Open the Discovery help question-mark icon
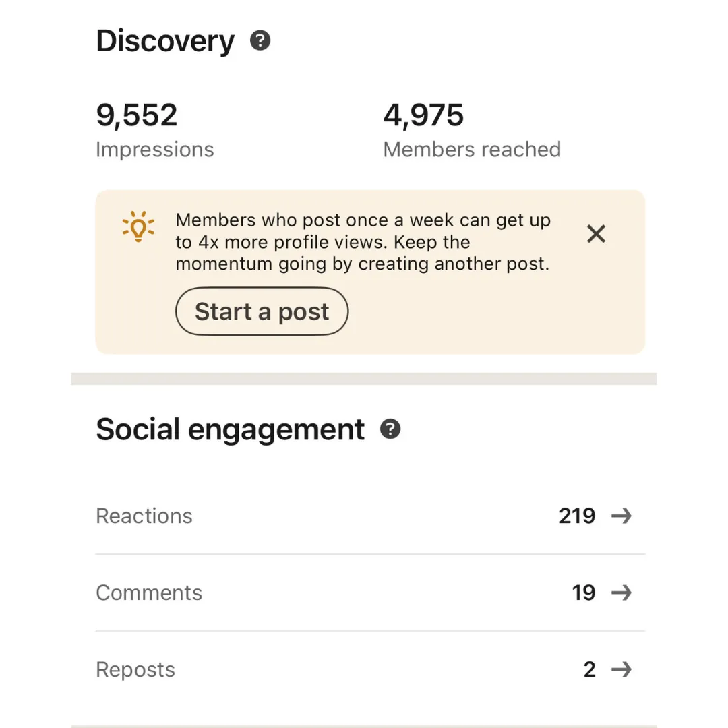The height and width of the screenshot is (728, 728). pyautogui.click(x=260, y=40)
